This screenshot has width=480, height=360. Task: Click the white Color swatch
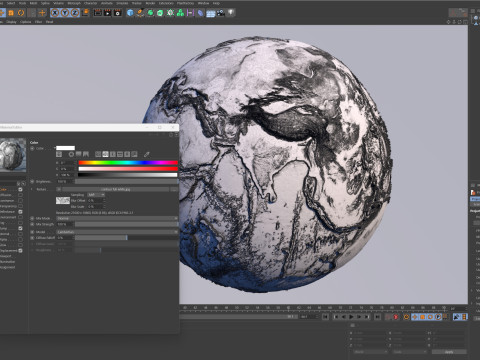[65, 148]
